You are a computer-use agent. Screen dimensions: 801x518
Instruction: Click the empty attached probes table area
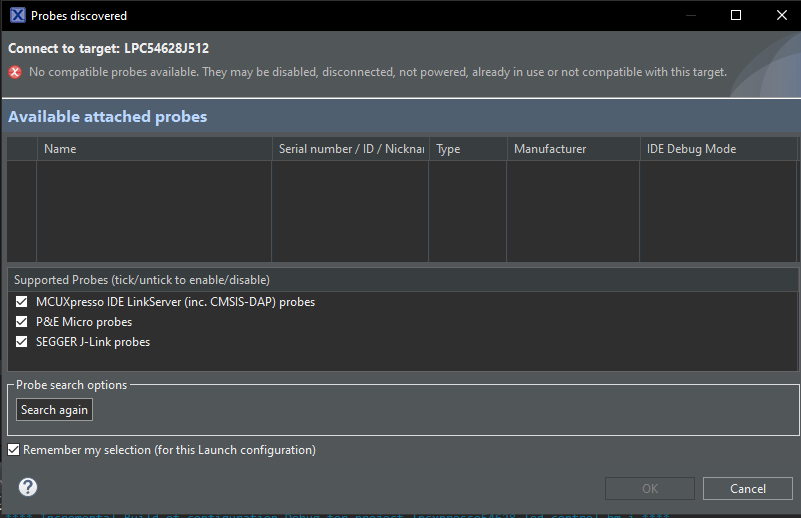click(x=400, y=211)
